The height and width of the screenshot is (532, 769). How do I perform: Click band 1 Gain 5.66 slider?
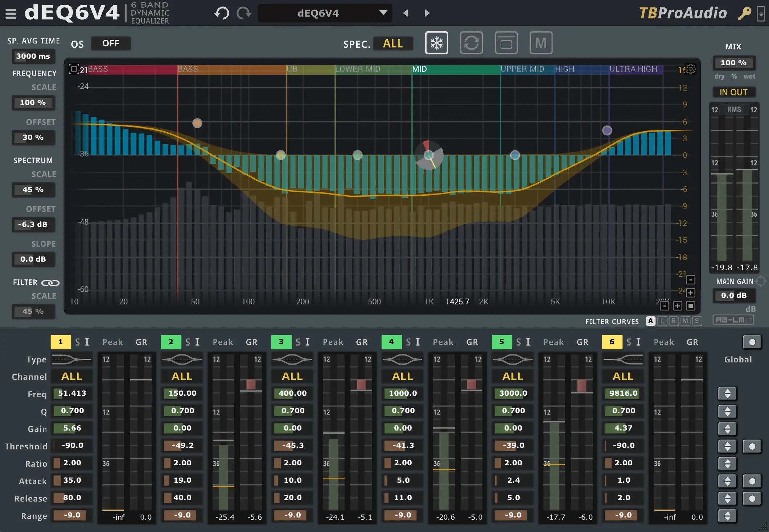pos(72,428)
